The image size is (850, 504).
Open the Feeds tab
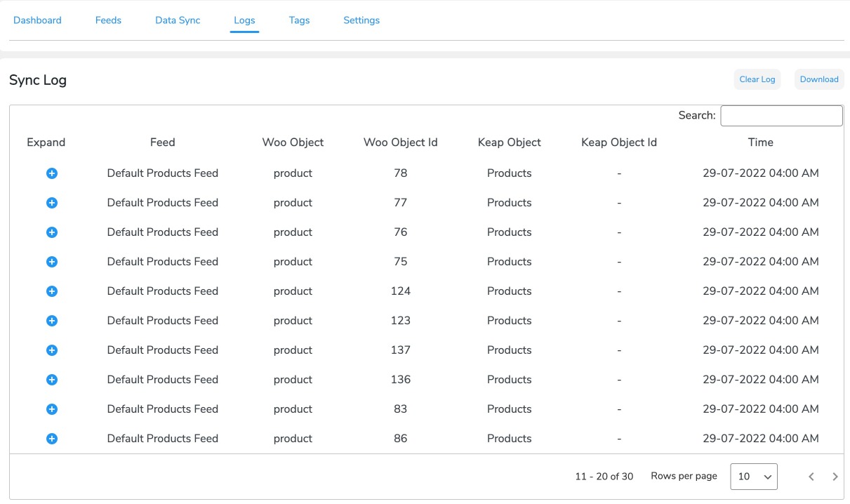[108, 20]
